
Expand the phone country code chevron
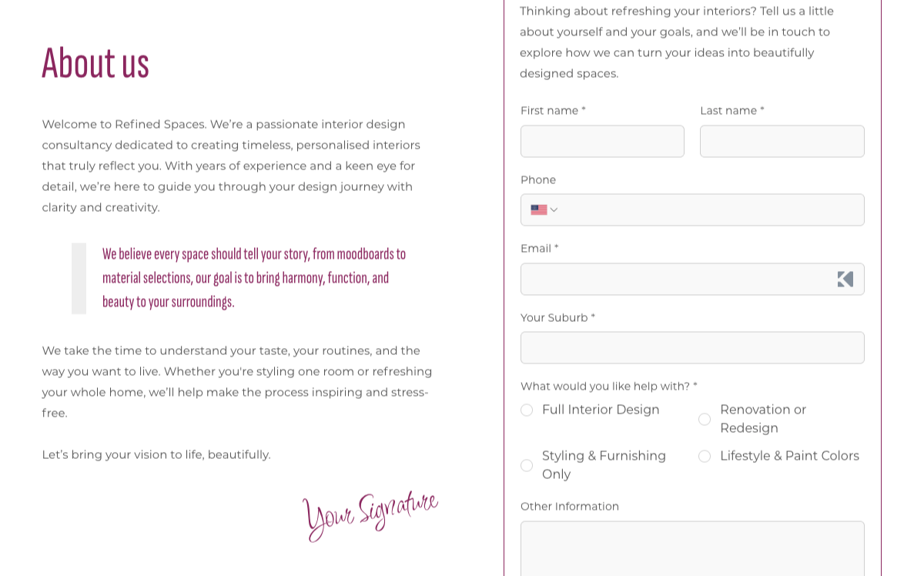pyautogui.click(x=554, y=209)
